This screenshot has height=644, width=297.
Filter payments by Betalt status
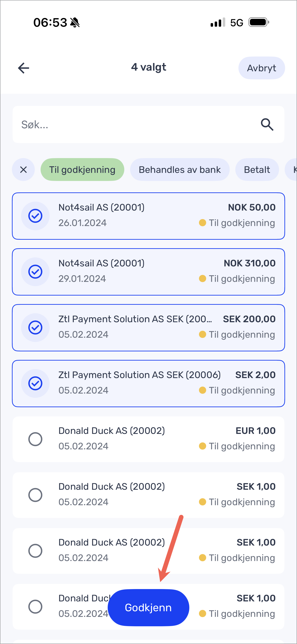coord(257,170)
